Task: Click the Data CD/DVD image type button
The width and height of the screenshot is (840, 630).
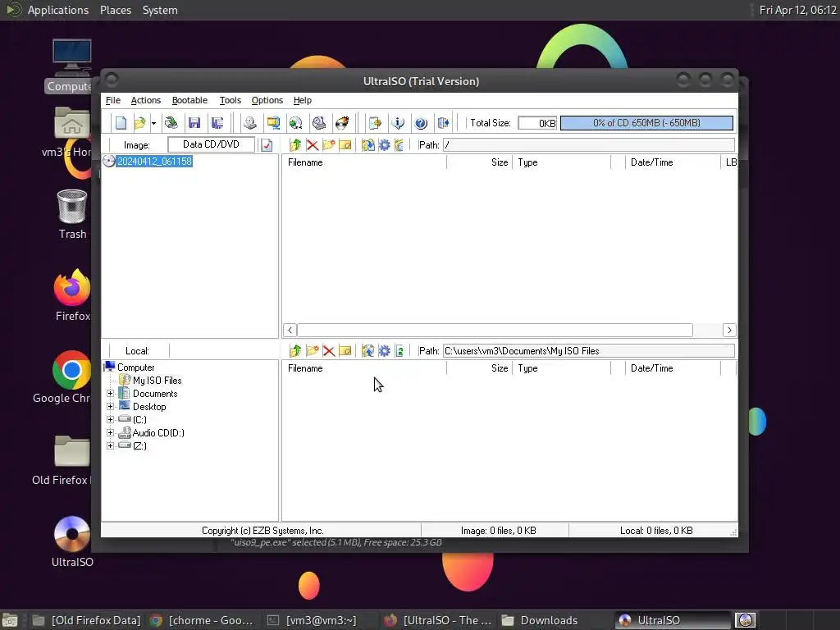Action: [x=211, y=144]
